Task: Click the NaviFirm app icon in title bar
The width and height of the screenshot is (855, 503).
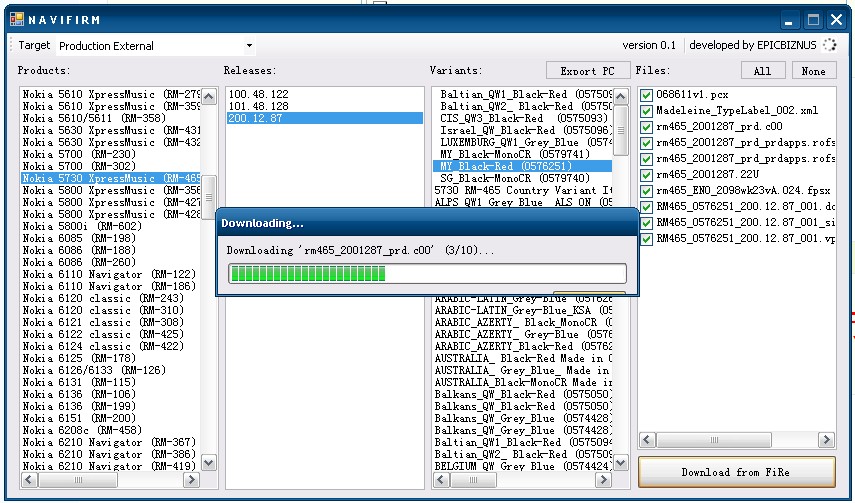Action: 17,20
